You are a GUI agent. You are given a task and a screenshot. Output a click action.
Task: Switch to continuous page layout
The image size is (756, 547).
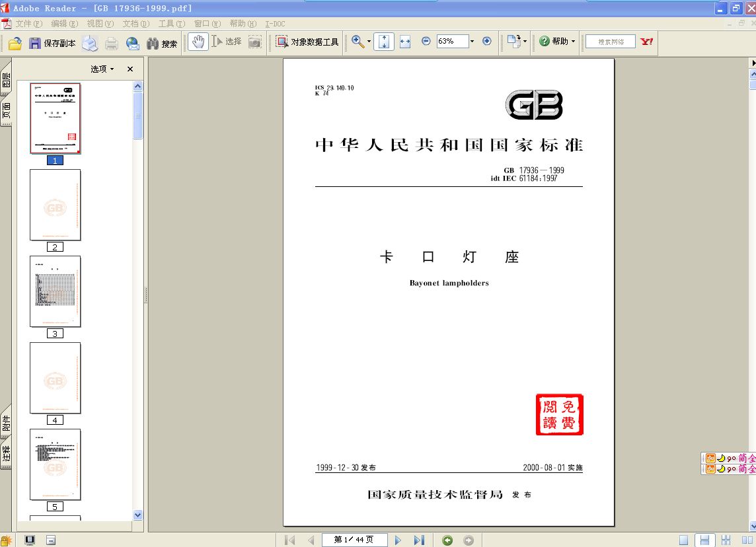coord(704,540)
